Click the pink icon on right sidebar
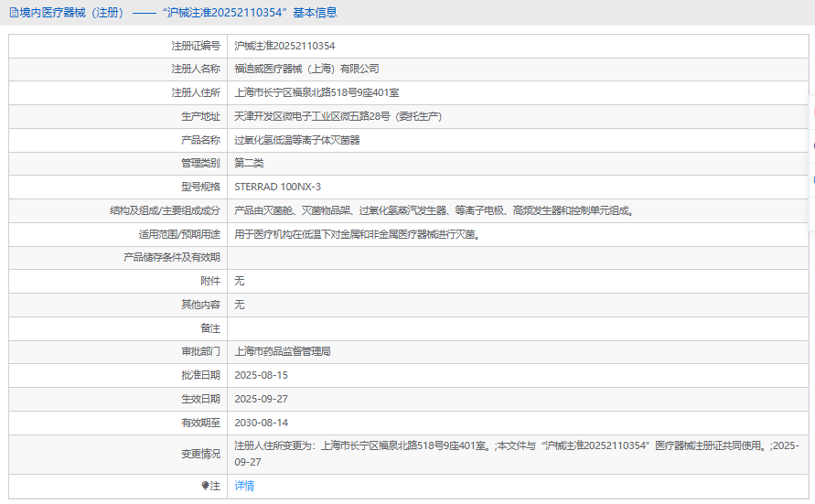 [x=812, y=112]
